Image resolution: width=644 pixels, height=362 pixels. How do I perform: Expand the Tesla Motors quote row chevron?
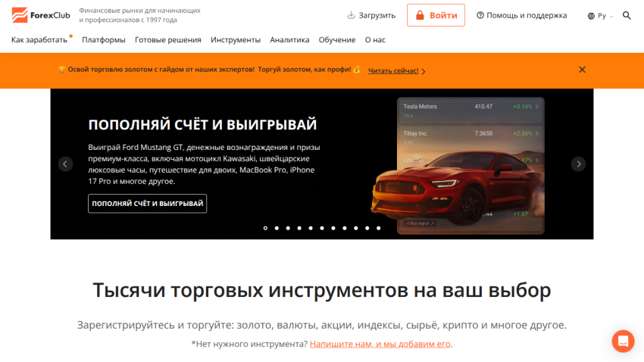coord(537,106)
